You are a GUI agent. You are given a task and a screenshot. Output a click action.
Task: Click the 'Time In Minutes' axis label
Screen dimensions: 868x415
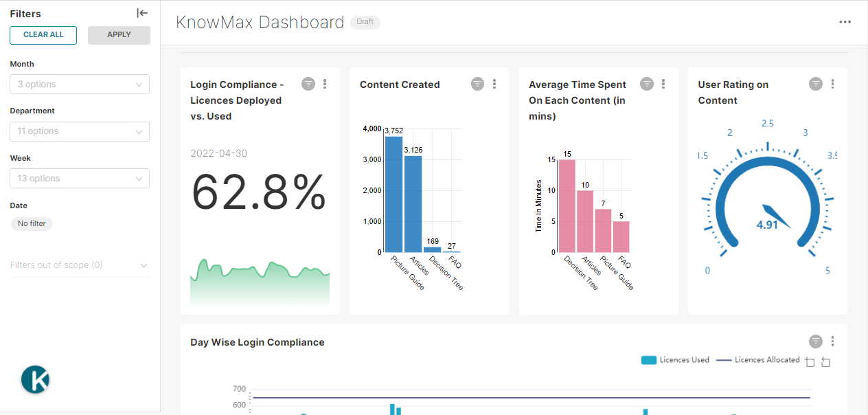(538, 205)
